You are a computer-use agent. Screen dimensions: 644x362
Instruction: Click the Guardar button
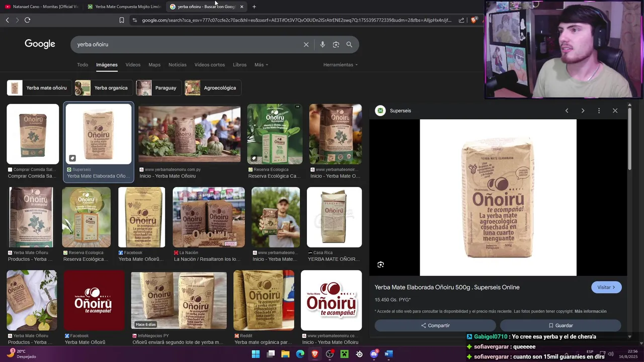[560, 325]
